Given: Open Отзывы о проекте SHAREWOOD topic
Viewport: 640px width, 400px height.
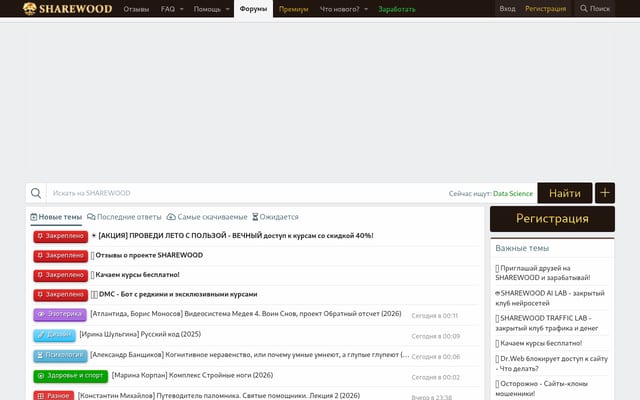Looking at the screenshot, I should pos(149,255).
